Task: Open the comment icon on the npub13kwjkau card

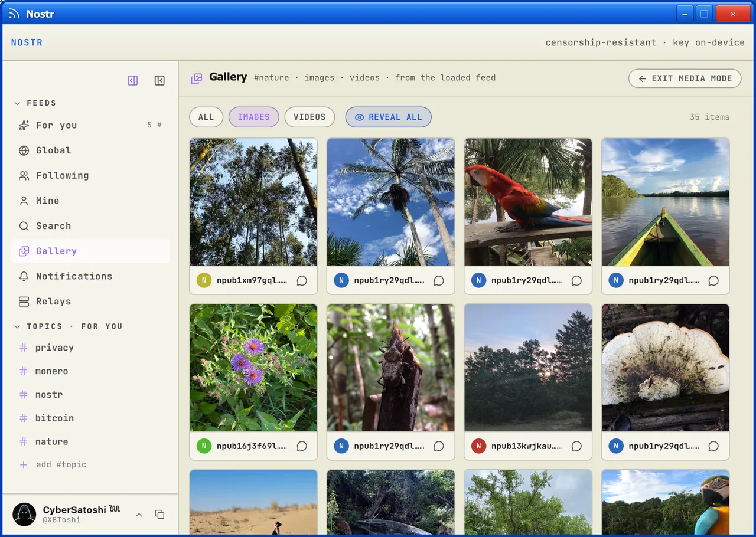Action: (x=576, y=446)
